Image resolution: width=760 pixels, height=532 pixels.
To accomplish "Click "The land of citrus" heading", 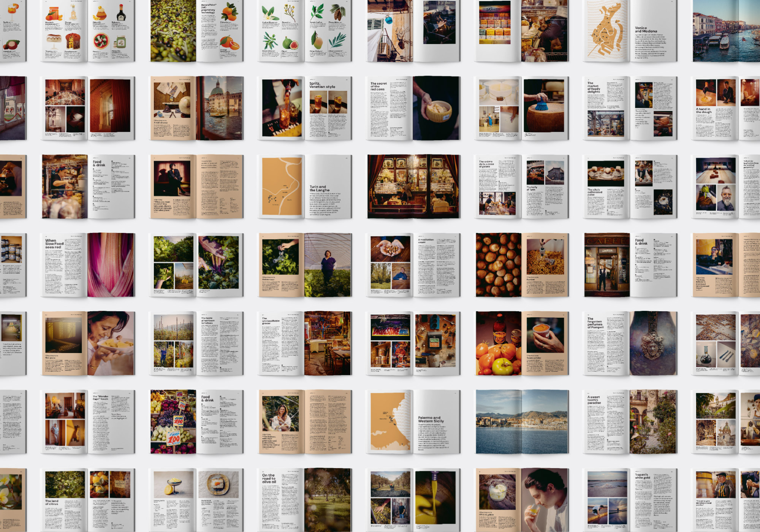I will click(x=52, y=502).
